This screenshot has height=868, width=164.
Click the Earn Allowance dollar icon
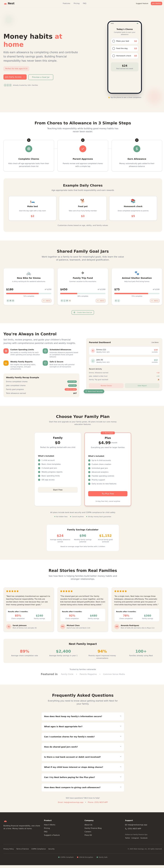click(x=137, y=149)
